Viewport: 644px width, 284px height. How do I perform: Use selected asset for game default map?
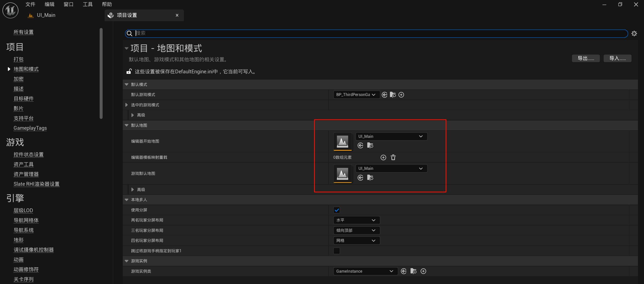360,178
